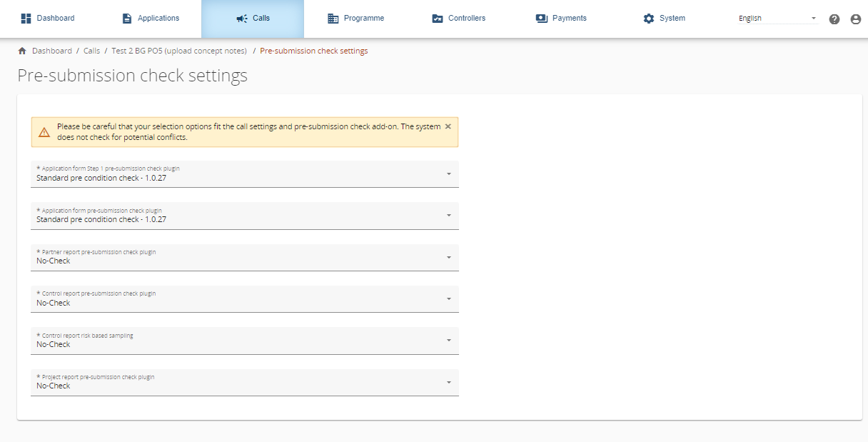The width and height of the screenshot is (868, 442).
Task: Open the English language dropdown
Action: coord(778,19)
